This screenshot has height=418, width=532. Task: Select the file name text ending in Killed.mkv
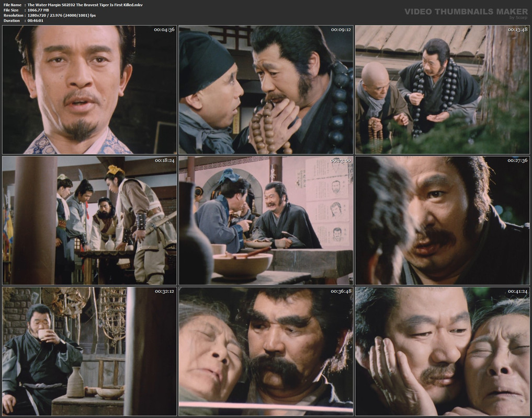coord(85,5)
